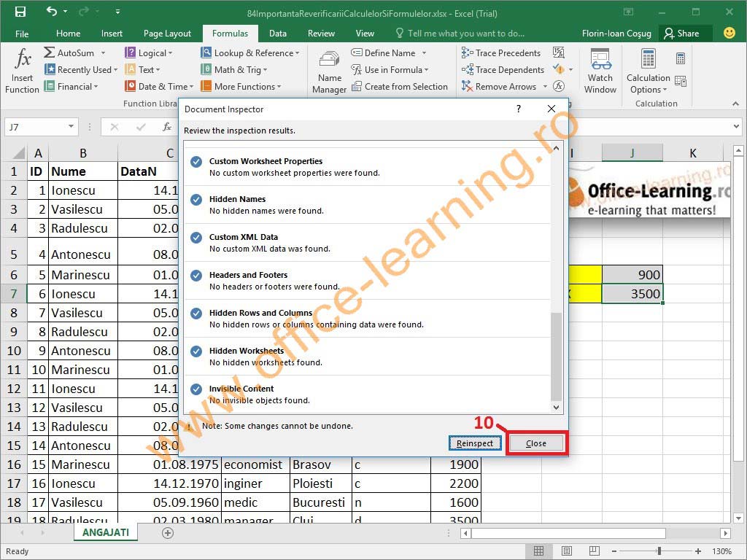Click the Calculate Now icon
The image size is (747, 560).
[681, 58]
